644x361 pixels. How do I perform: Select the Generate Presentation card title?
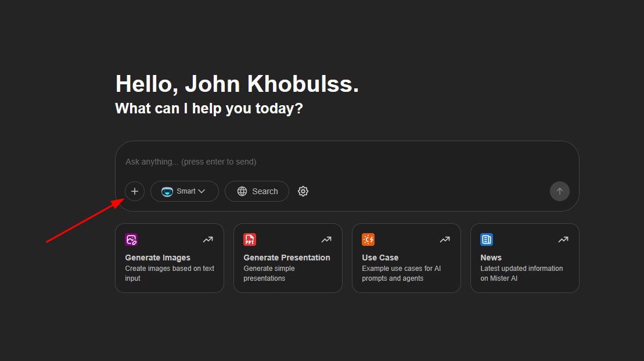click(287, 258)
